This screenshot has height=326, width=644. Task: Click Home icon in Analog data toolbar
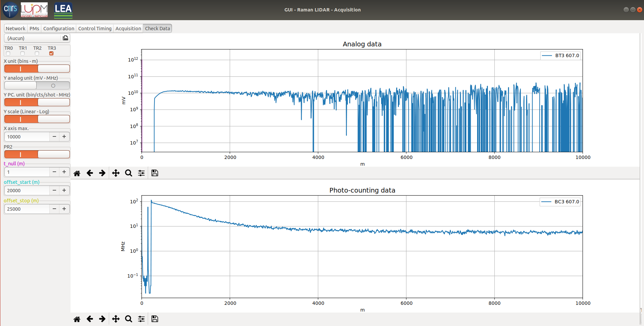[77, 173]
